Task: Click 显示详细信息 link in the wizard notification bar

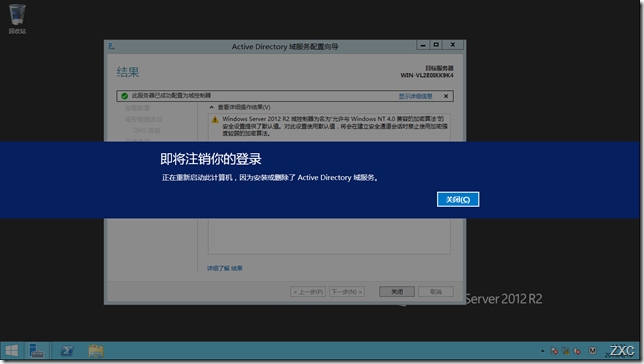Action: (x=415, y=96)
